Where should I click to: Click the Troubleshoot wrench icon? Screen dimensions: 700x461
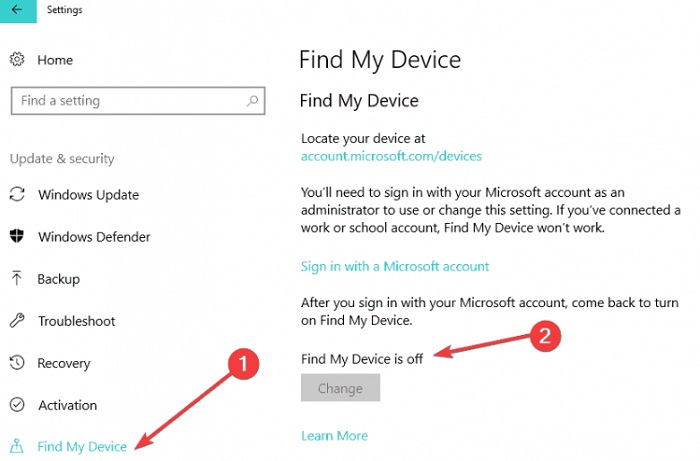click(x=17, y=320)
